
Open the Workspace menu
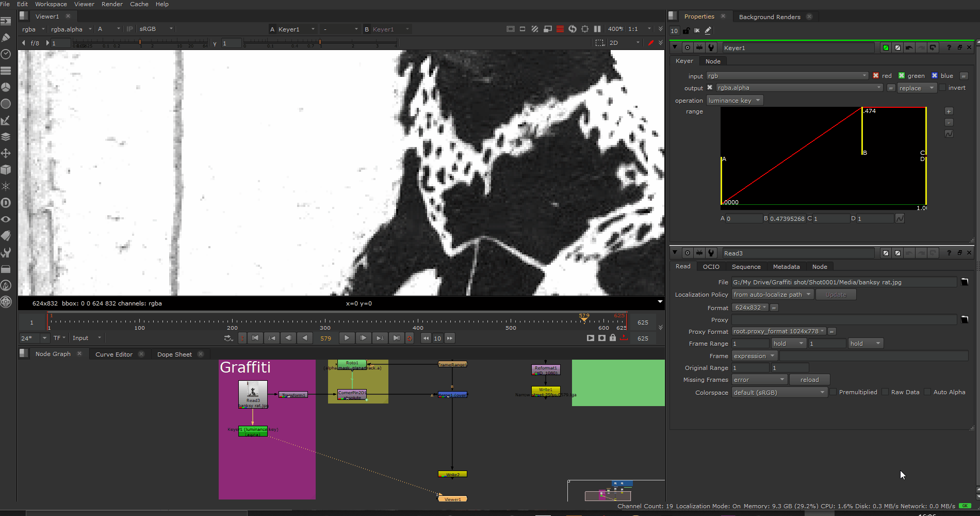click(51, 4)
